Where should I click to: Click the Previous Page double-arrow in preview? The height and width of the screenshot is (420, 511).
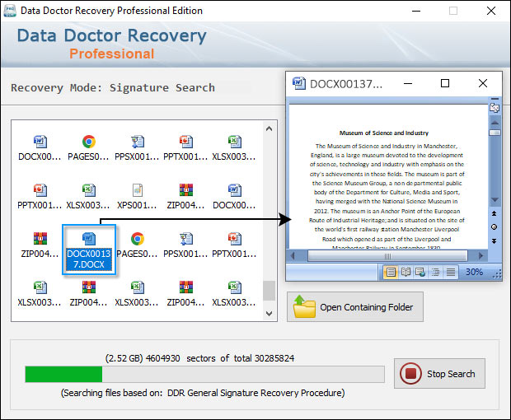(x=495, y=213)
